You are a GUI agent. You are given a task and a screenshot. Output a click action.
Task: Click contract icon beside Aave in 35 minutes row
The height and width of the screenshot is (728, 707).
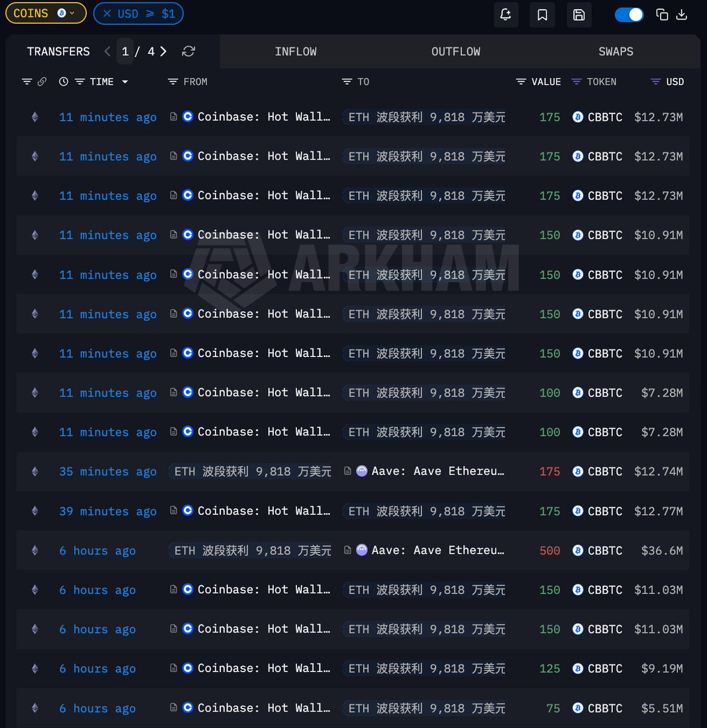click(x=347, y=471)
